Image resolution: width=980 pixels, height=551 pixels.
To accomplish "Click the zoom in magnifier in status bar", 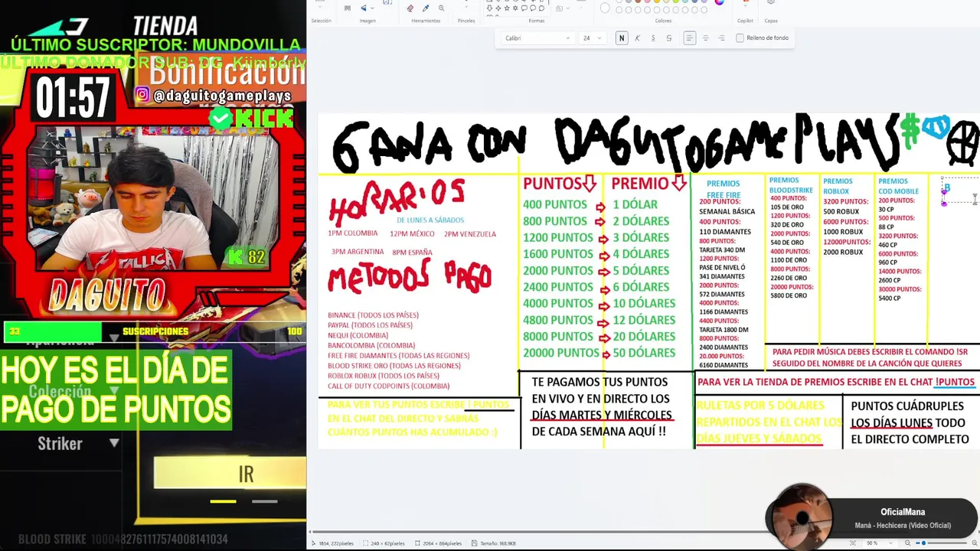I will (x=975, y=543).
